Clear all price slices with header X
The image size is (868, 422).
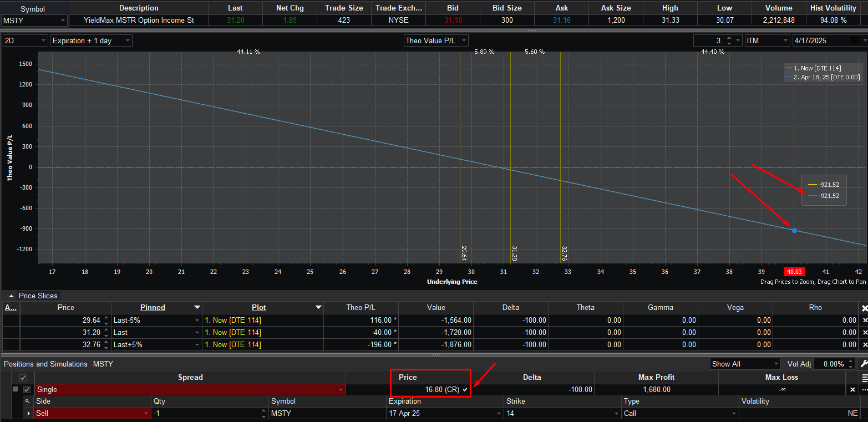pyautogui.click(x=864, y=308)
